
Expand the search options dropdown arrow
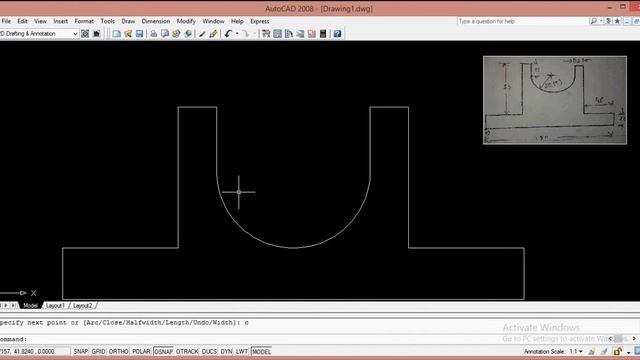(601, 21)
